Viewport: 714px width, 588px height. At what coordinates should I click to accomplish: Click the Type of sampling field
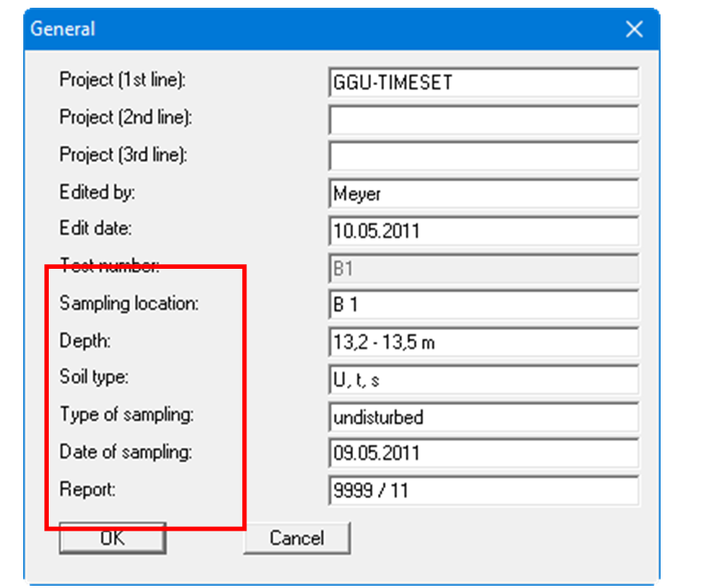point(483,417)
